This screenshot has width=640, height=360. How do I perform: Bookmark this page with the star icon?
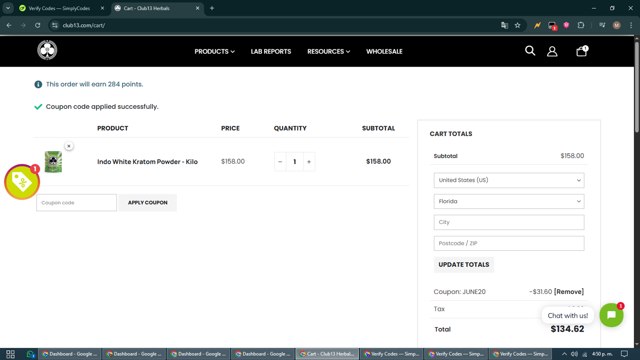[517, 25]
